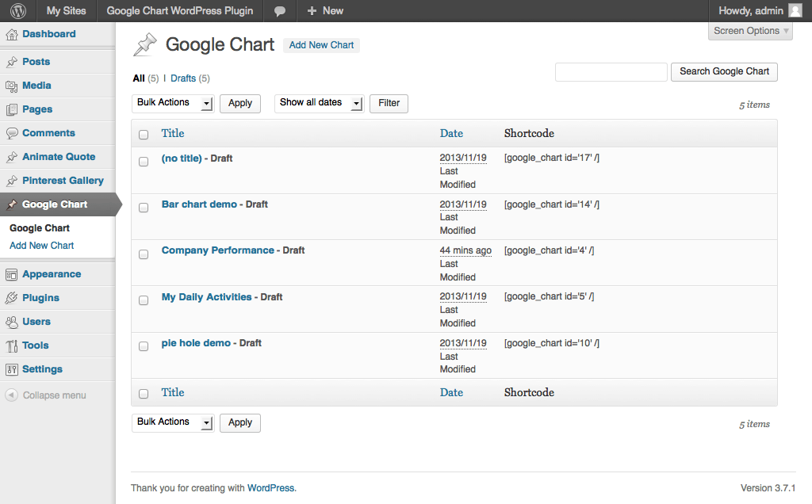Click the Comments speech bubble sidebar icon

[x=11, y=133]
